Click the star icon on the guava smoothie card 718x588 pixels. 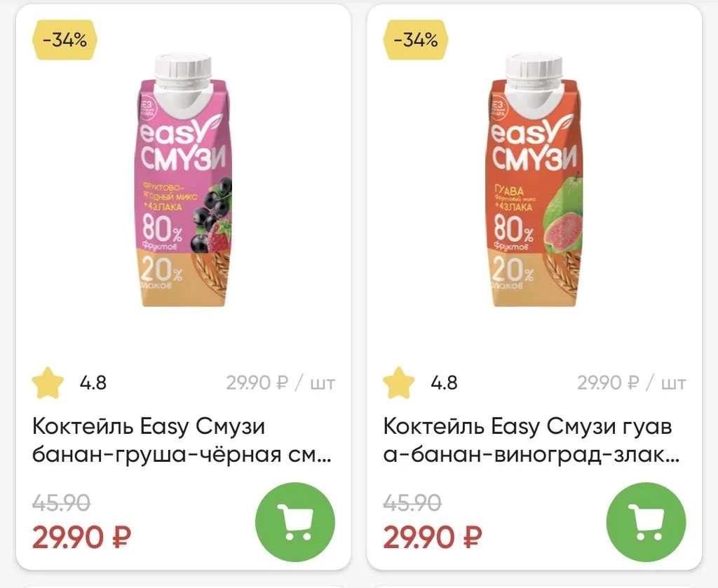[x=399, y=383]
